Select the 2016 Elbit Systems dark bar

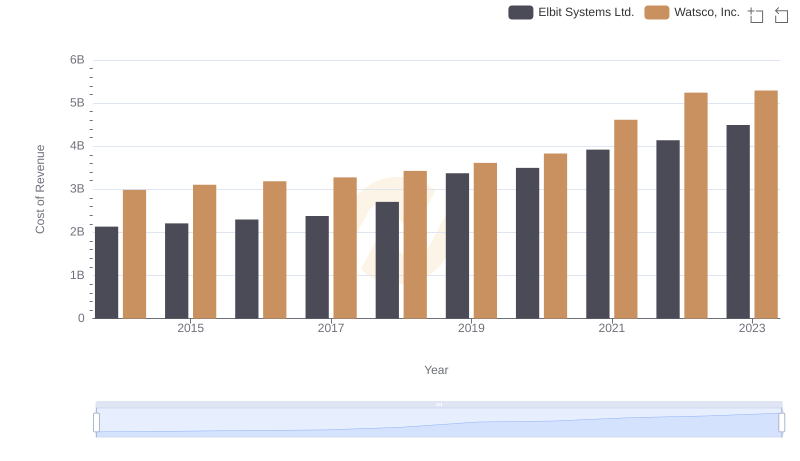(246, 269)
